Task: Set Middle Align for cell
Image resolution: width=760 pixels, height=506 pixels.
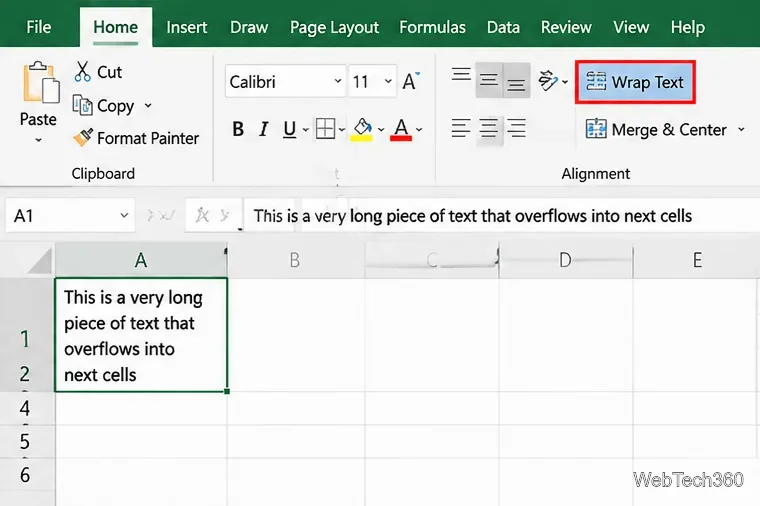Action: 489,79
